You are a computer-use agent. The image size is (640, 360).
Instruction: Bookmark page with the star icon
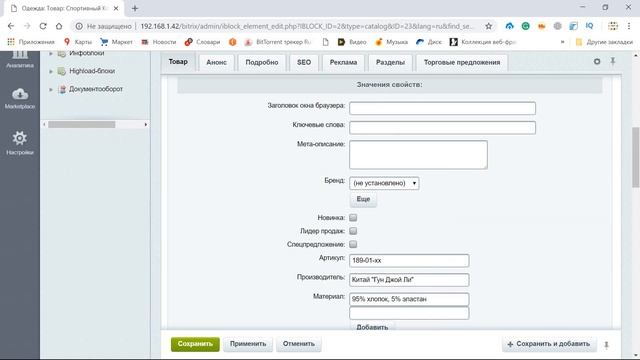pyautogui.click(x=489, y=26)
